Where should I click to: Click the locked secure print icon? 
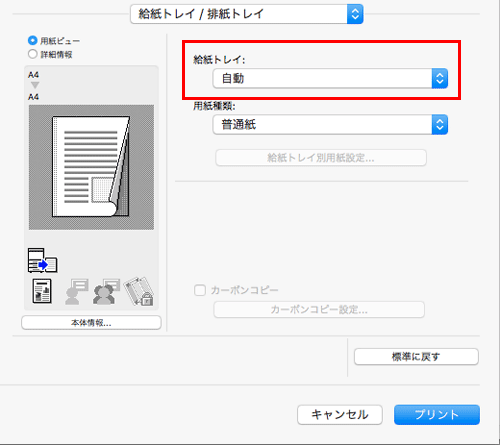139,291
